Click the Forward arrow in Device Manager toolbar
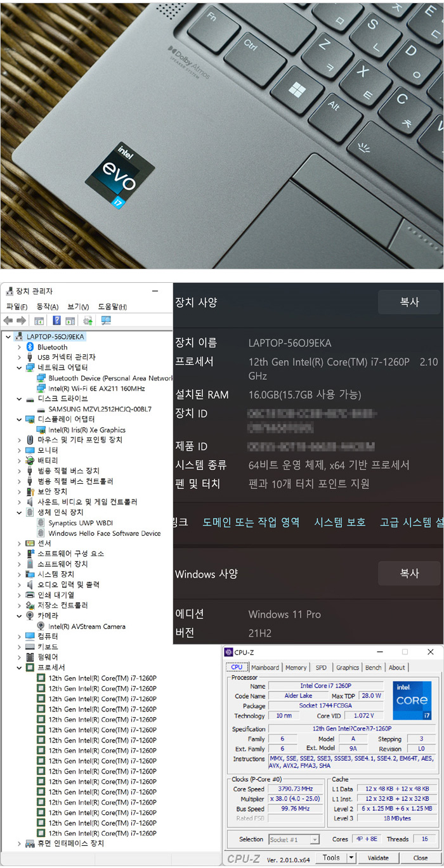Screen dimensions: 444x868 (x=21, y=321)
